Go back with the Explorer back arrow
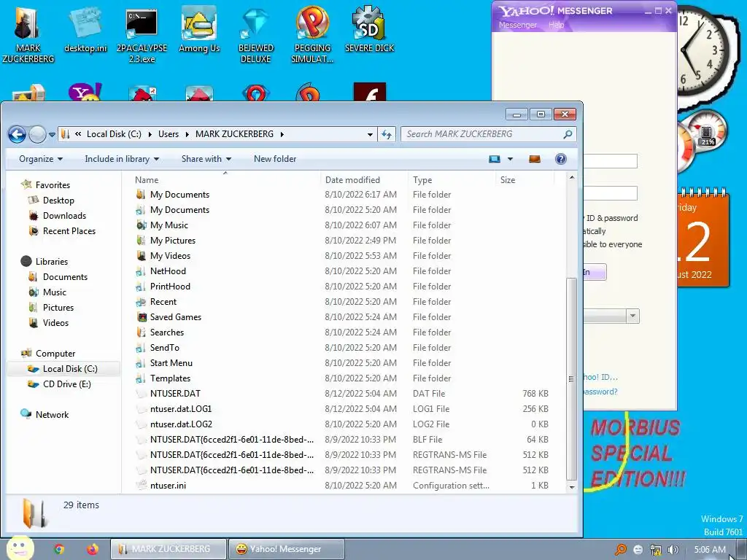Image resolution: width=747 pixels, height=560 pixels. point(18,135)
